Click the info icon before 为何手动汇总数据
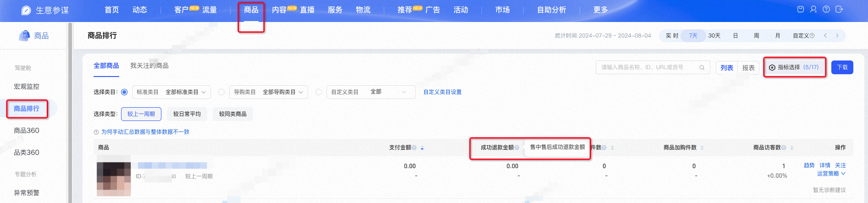Image resolution: width=868 pixels, height=203 pixels. (96, 132)
